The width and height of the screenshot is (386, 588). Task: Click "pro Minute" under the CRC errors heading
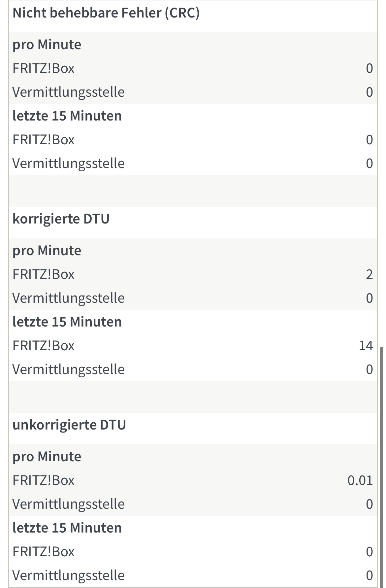[47, 45]
